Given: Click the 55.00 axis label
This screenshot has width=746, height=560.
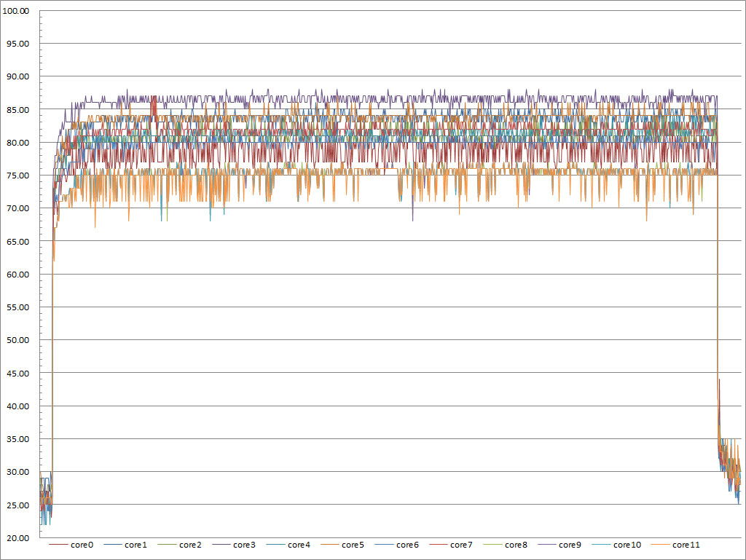Looking at the screenshot, I should coord(17,307).
